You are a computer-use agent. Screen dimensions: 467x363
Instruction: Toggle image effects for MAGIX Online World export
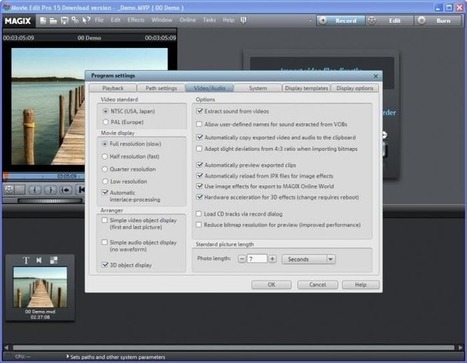click(199, 186)
